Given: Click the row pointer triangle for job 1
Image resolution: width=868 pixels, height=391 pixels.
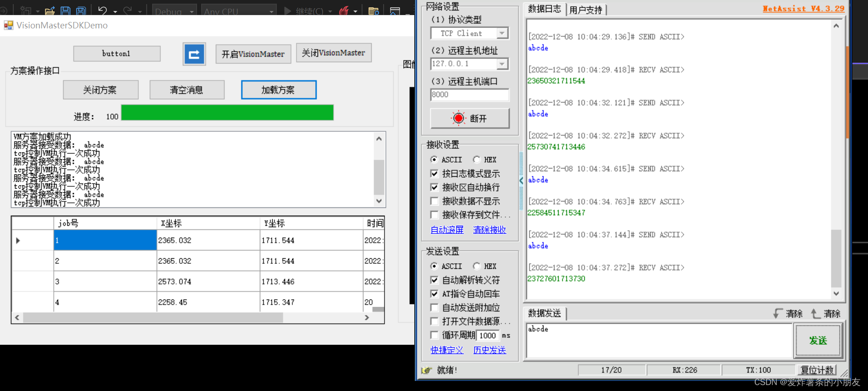Looking at the screenshot, I should (18, 240).
